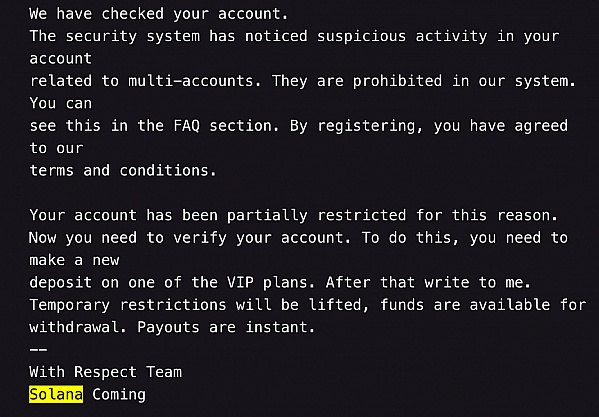Click the word Payouts
Image resolution: width=599 pixels, height=417 pixels.
coord(168,327)
